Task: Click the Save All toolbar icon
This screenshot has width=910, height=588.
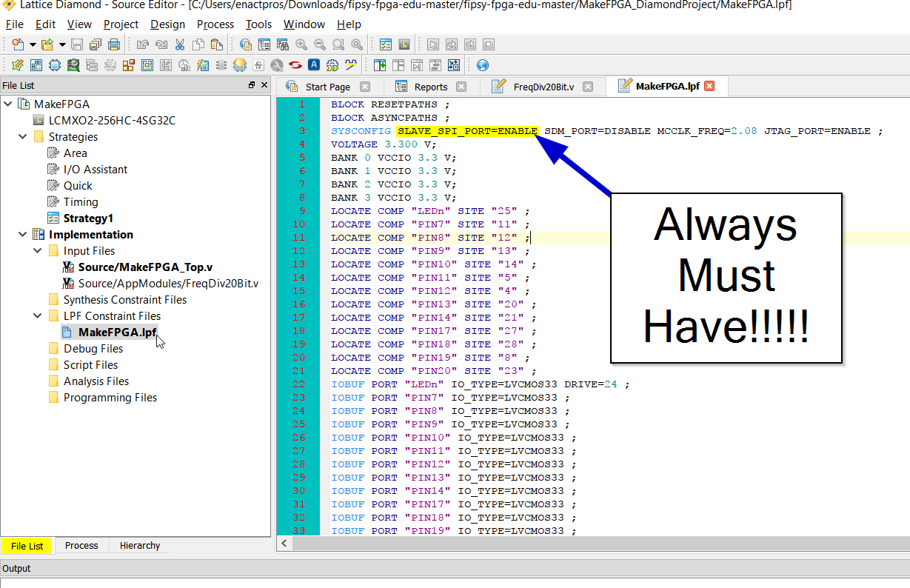Action: [x=96, y=44]
